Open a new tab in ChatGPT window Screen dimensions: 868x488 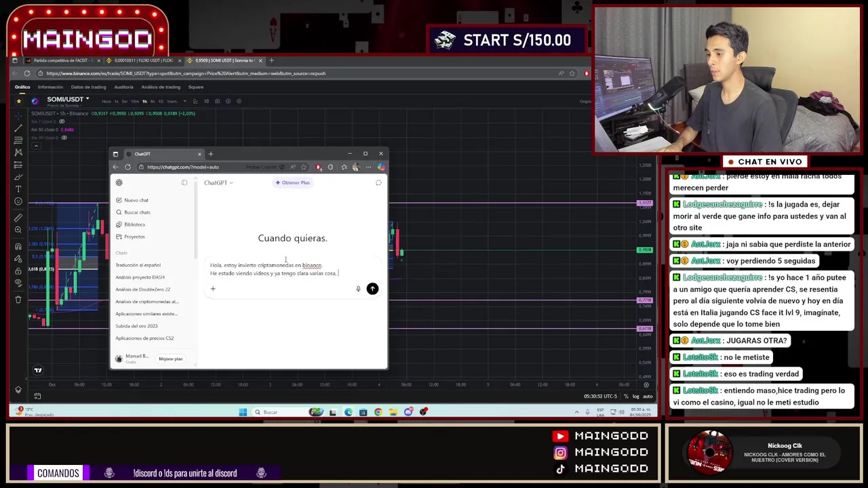210,154
